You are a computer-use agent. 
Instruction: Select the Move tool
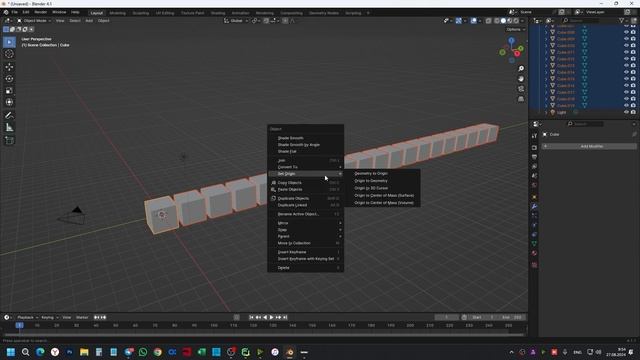9,67
